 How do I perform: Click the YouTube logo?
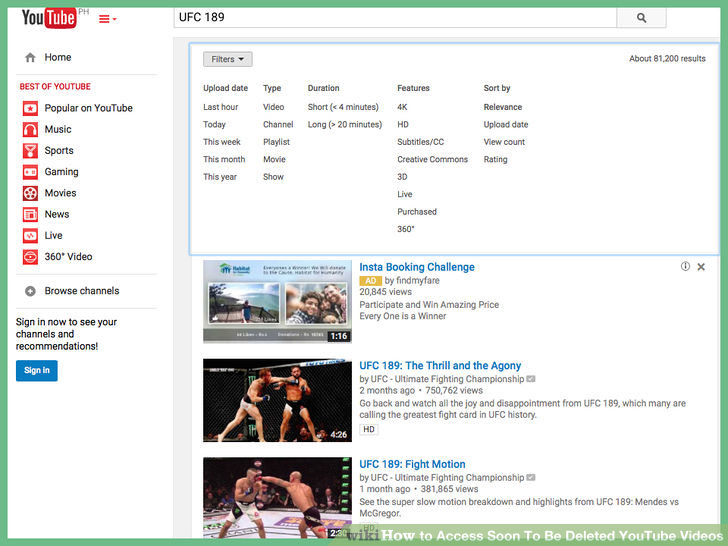tap(49, 18)
